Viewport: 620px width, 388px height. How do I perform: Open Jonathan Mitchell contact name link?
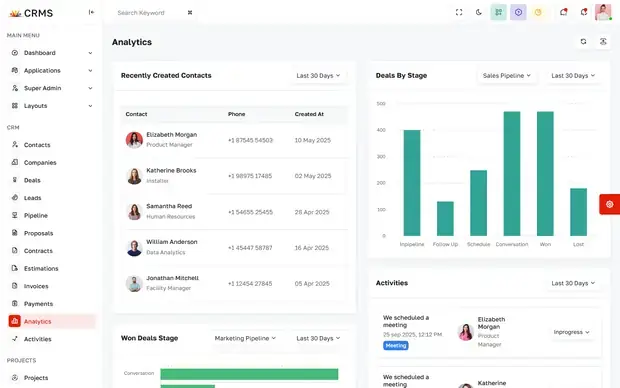pos(172,278)
